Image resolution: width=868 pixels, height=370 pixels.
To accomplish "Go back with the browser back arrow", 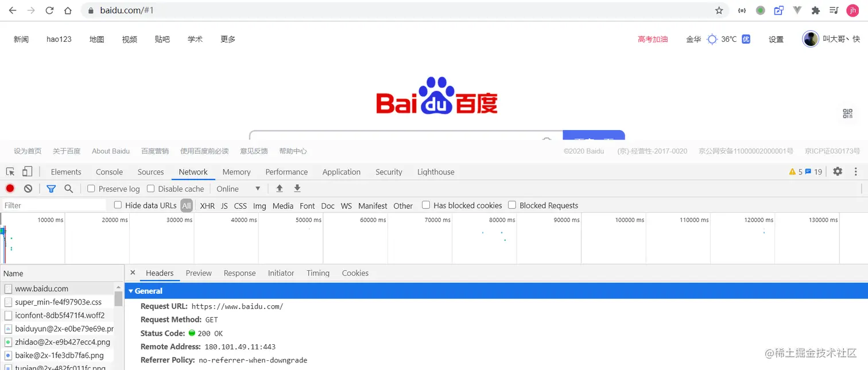I will (12, 10).
